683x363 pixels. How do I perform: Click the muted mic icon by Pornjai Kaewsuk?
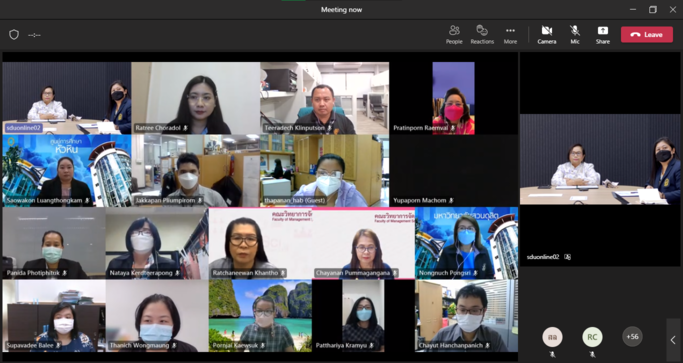click(262, 346)
